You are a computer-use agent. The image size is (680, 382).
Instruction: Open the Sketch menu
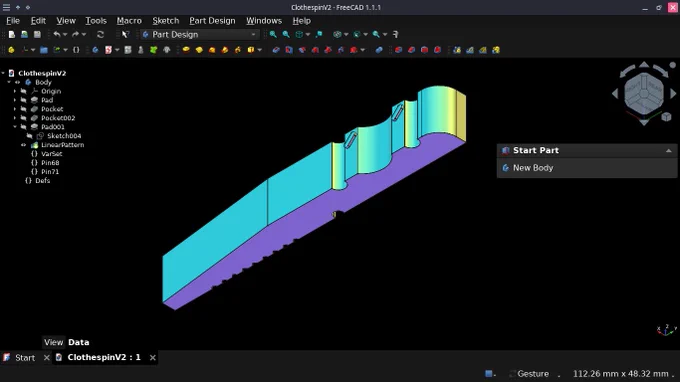(x=165, y=20)
